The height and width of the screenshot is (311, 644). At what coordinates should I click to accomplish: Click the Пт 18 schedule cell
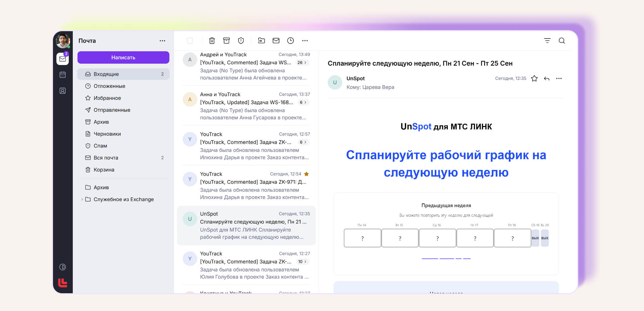tap(513, 238)
